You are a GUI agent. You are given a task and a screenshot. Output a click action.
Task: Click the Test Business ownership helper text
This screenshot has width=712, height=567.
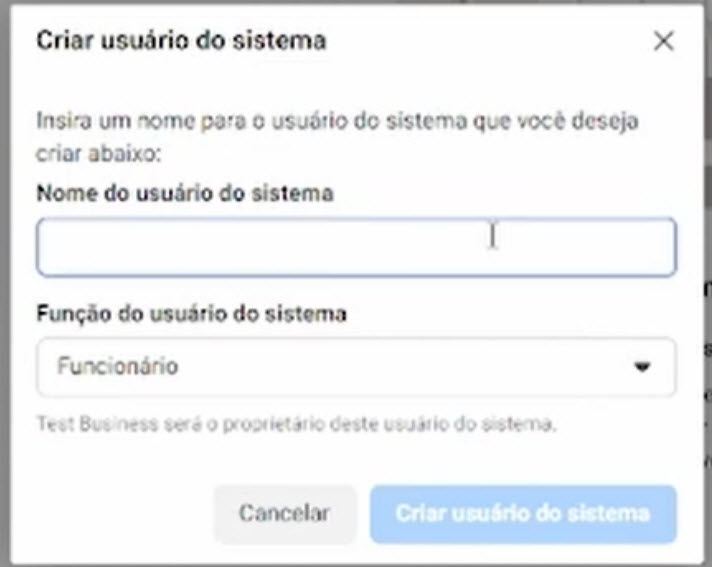(x=296, y=424)
